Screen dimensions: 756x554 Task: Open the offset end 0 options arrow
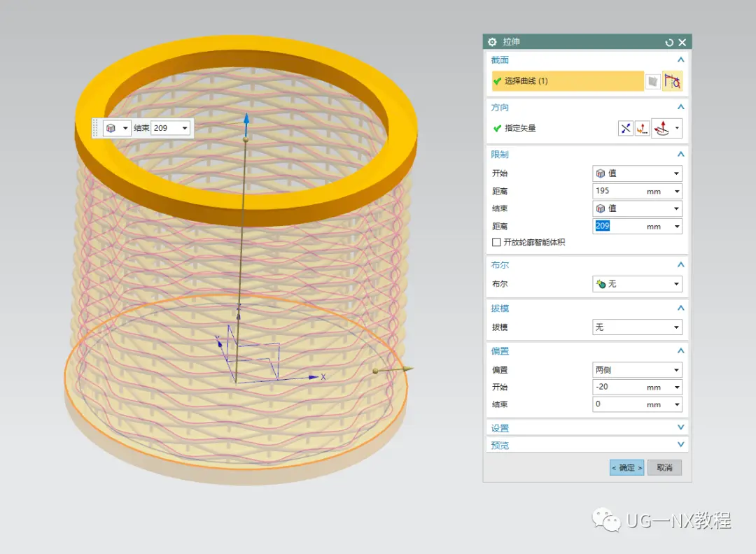pyautogui.click(x=677, y=405)
